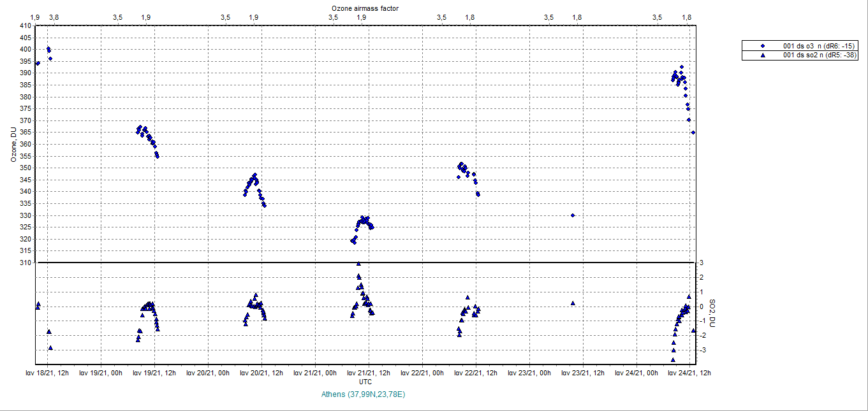The height and width of the screenshot is (411, 868).
Task: Select the isolated ozone point at 330 DU
Action: coord(573,215)
